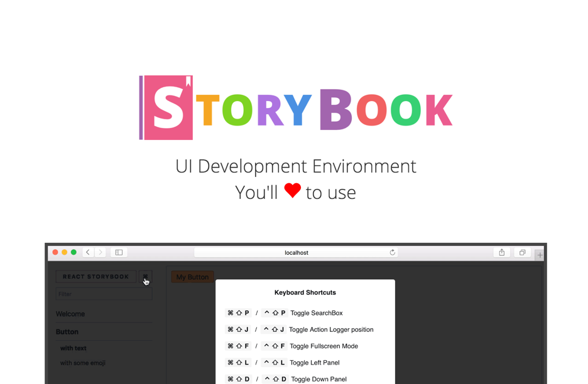Click the forward navigation arrow
Image resolution: width=588 pixels, height=384 pixels.
100,252
